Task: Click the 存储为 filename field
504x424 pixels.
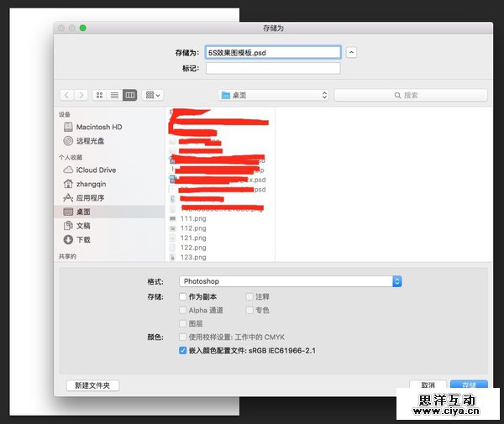Action: coord(273,52)
